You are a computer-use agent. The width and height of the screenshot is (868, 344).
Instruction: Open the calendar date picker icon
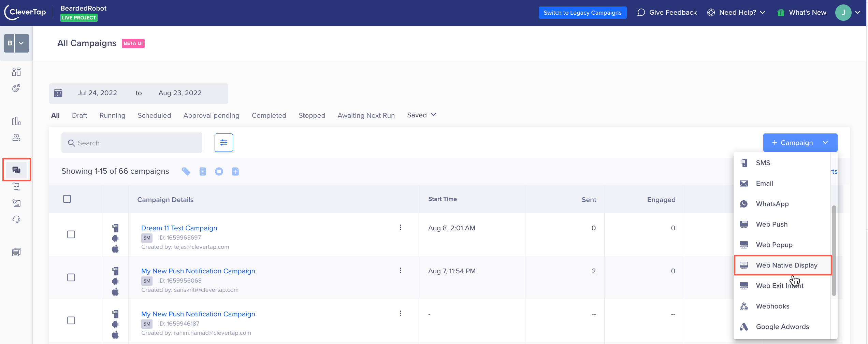point(58,93)
